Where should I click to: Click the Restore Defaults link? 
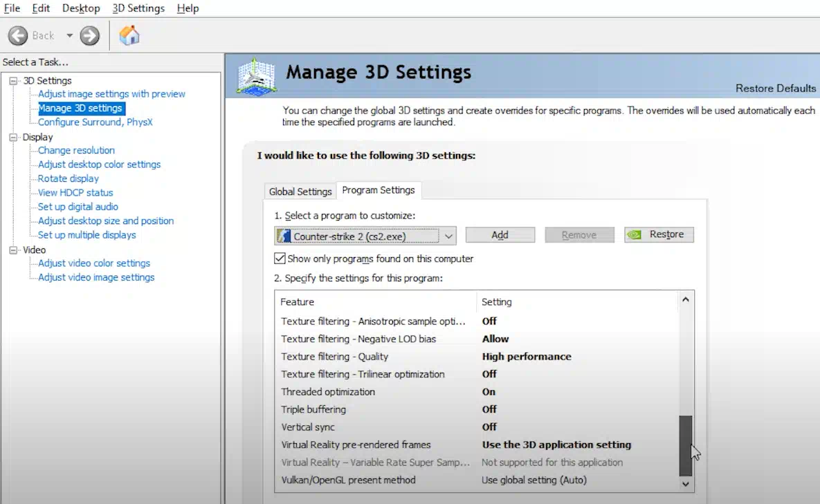775,88
